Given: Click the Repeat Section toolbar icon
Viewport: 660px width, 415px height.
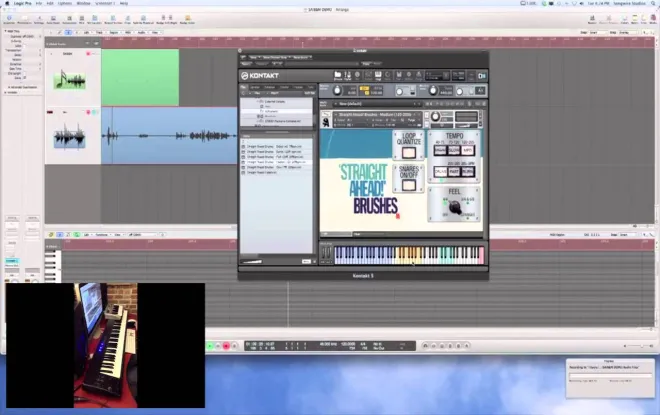Looking at the screenshot, I should [x=113, y=19].
